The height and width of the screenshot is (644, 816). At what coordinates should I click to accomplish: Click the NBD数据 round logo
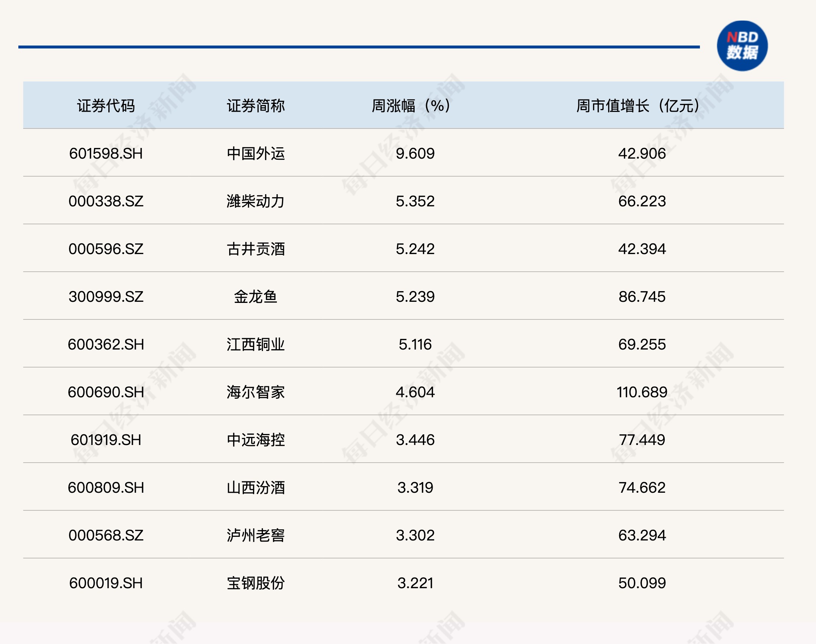[742, 46]
